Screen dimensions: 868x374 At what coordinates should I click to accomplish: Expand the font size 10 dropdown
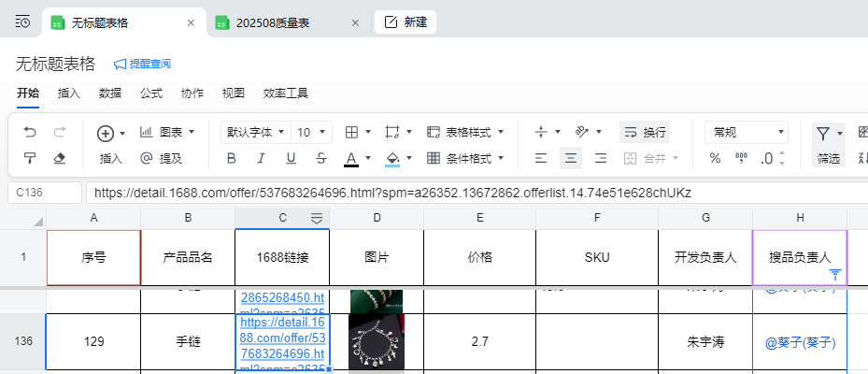312,133
